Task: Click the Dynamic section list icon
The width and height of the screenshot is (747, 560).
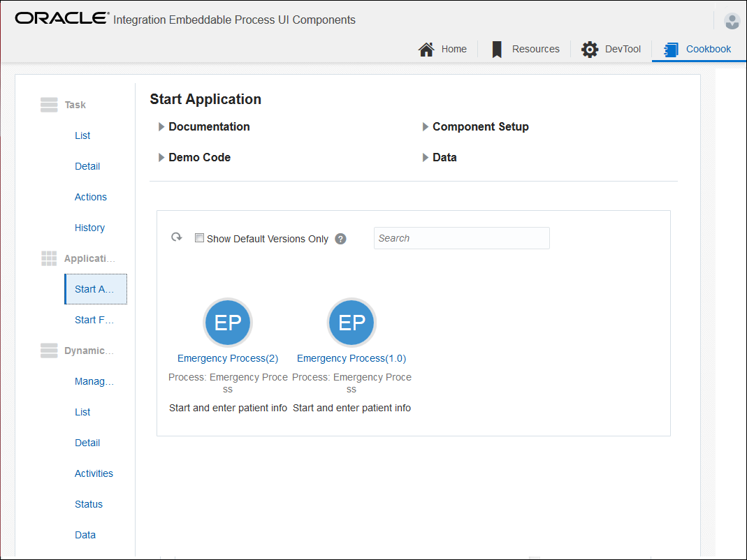Action: coord(49,351)
